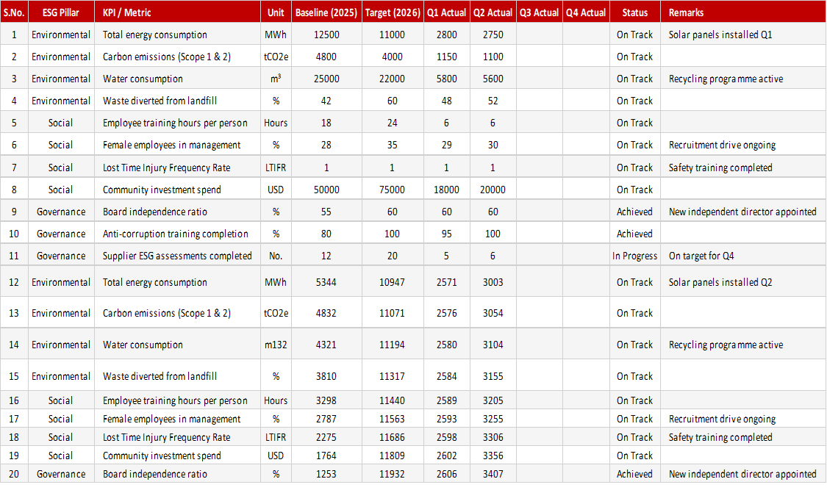Click baseline value 12500
Viewport: 827px width, 504px height.
click(326, 35)
